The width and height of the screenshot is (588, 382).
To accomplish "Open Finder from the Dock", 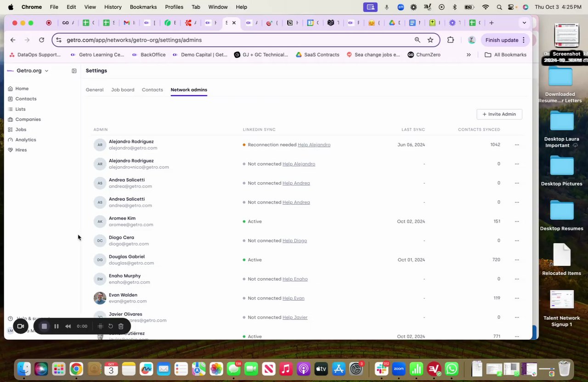I will pyautogui.click(x=24, y=369).
